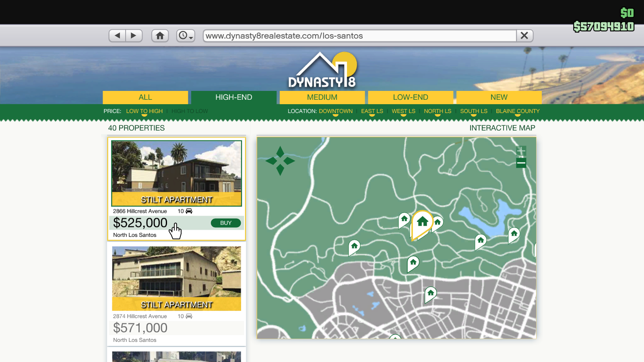Image resolution: width=644 pixels, height=362 pixels.
Task: Filter location by SOUTH LS
Action: [474, 111]
